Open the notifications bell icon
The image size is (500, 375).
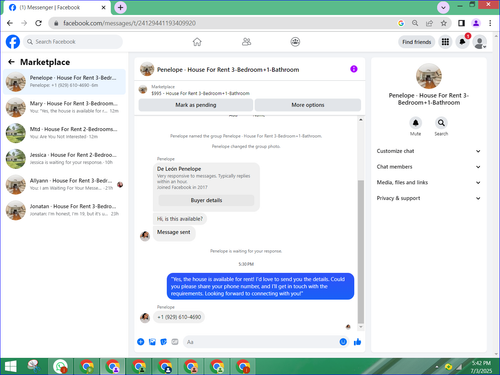coord(462,42)
